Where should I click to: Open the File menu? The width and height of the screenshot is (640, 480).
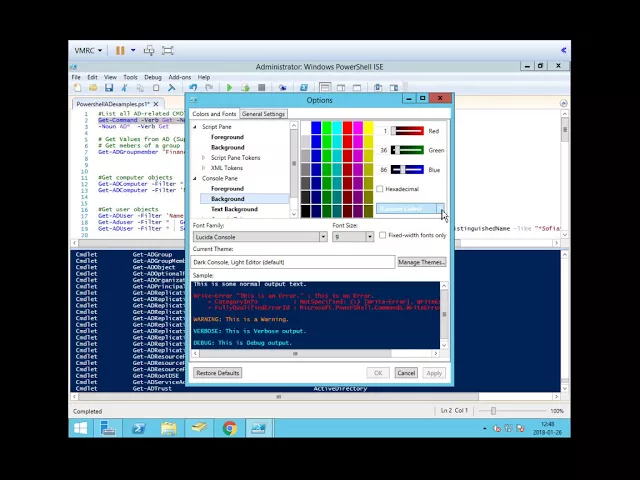[76, 77]
